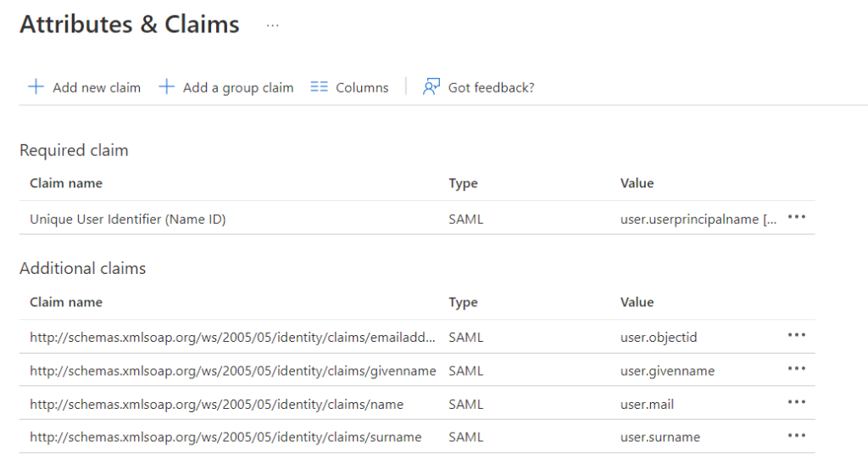Click the user.objectid value cell
868x475 pixels.
pos(659,338)
